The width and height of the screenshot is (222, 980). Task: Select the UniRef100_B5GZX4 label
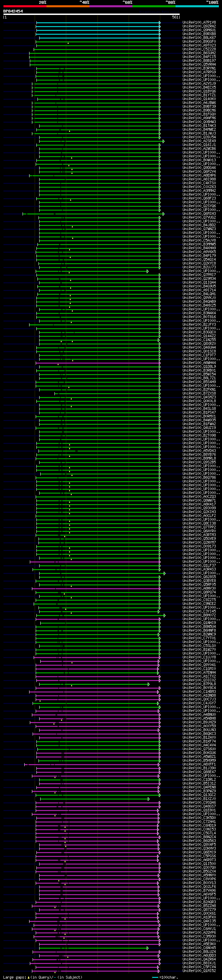(199, 871)
